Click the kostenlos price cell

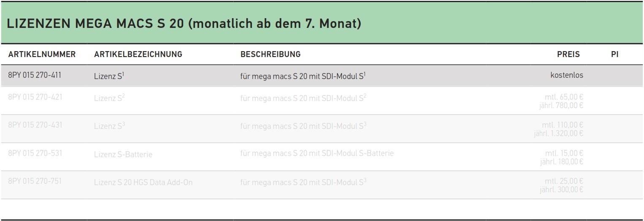(566, 75)
